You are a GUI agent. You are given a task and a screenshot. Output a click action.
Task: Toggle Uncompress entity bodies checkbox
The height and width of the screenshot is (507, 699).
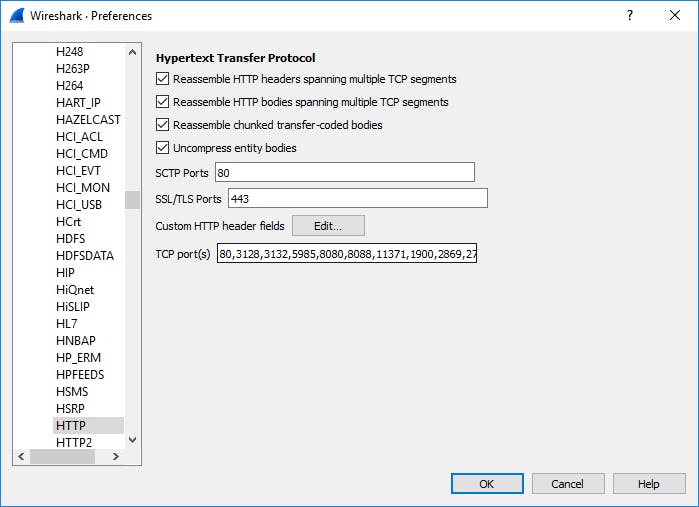pos(163,148)
